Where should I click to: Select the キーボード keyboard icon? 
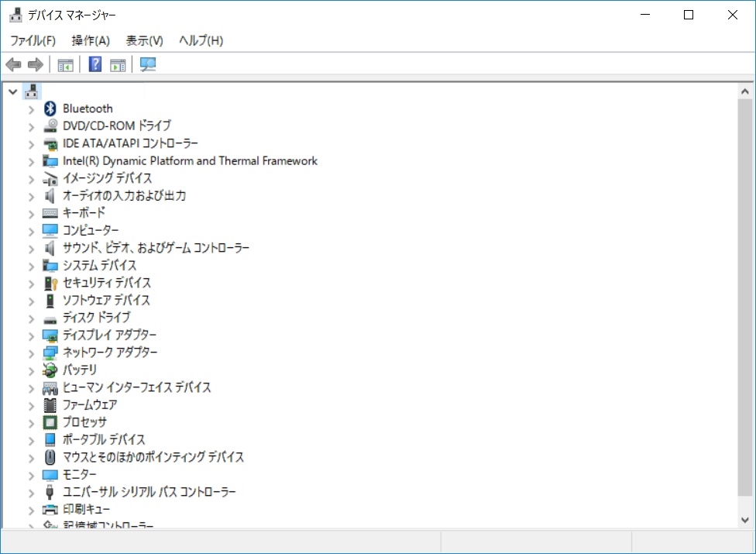50,213
